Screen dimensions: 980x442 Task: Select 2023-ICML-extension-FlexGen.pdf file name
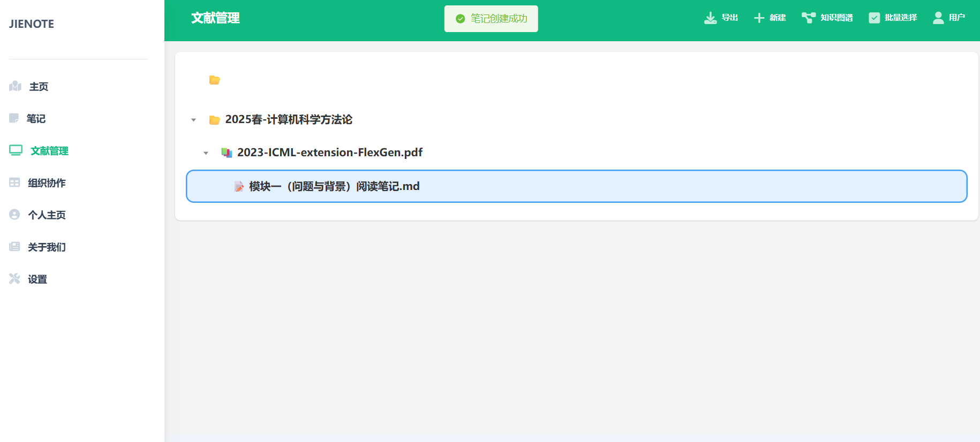[330, 153]
